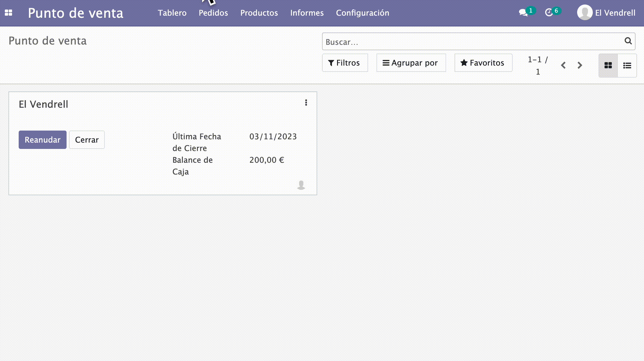Screen dimensions: 644x361
Task: Switch to list view
Action: [627, 66]
